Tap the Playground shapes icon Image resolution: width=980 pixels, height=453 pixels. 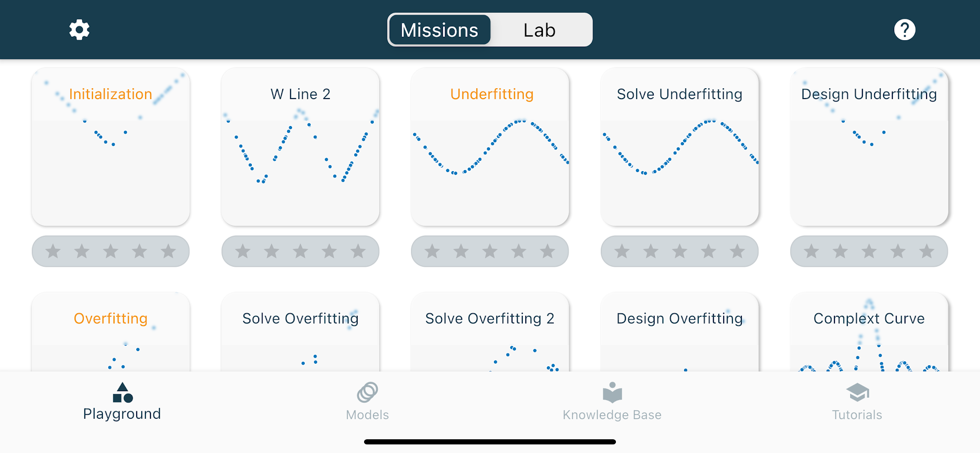coord(122,392)
